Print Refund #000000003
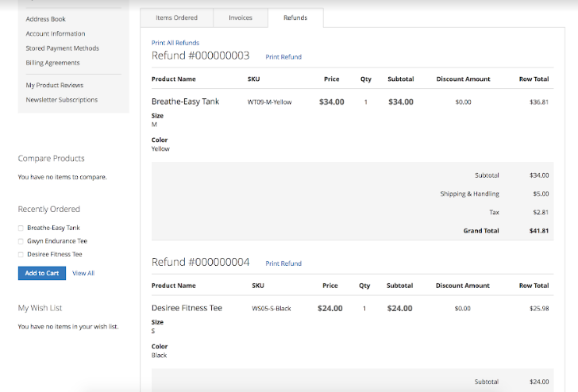 click(x=283, y=57)
